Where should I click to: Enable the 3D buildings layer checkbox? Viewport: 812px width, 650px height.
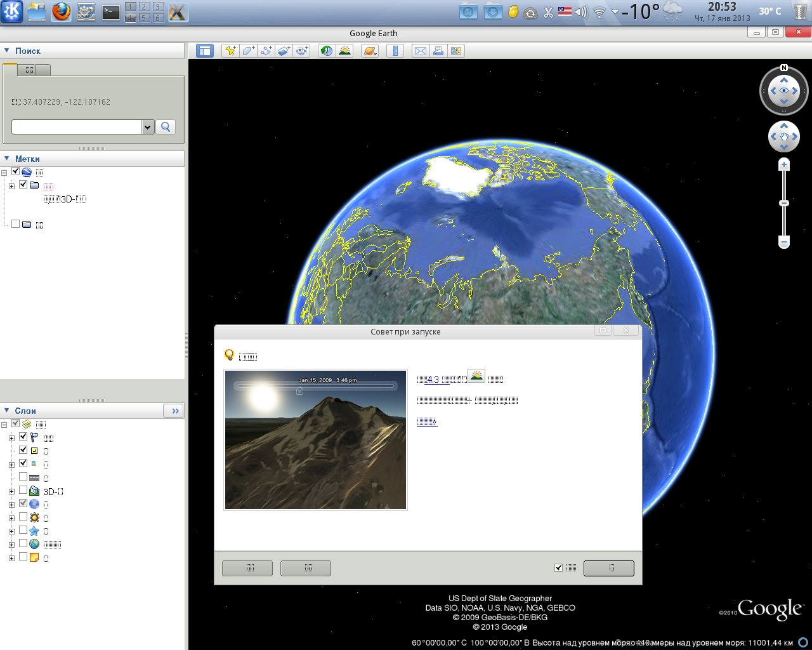click(23, 491)
